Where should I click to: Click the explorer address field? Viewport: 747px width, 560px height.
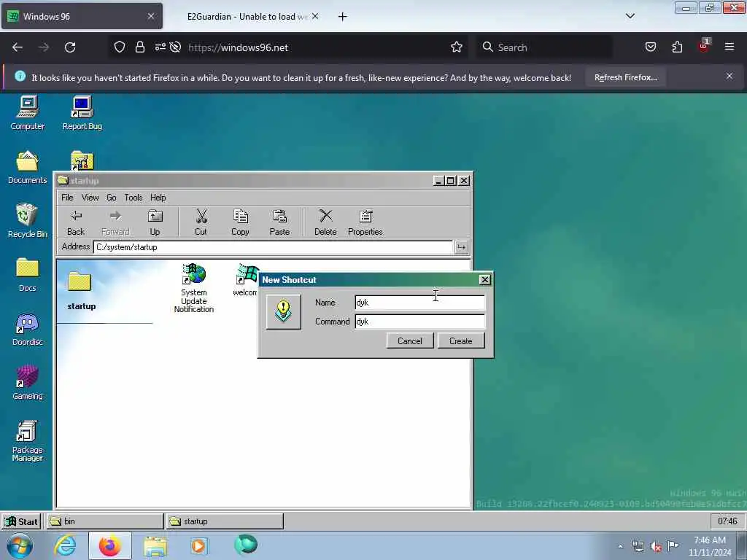click(273, 247)
